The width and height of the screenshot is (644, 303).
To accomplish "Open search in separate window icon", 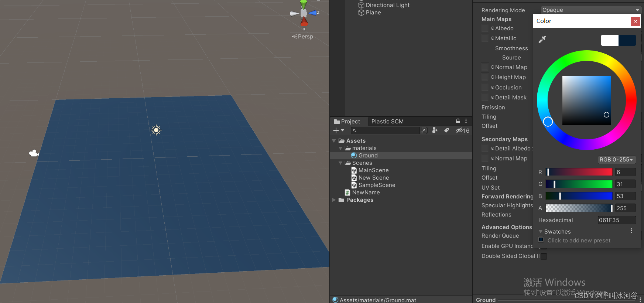I will pyautogui.click(x=424, y=130).
